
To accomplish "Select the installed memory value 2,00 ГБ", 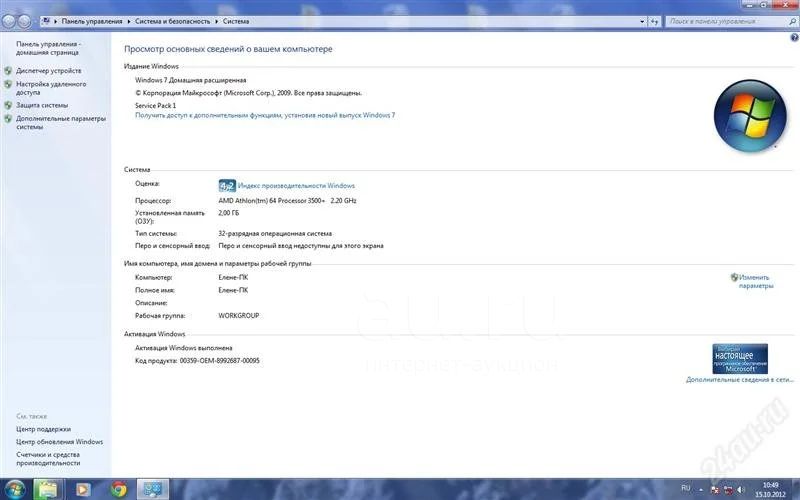I will point(229,213).
